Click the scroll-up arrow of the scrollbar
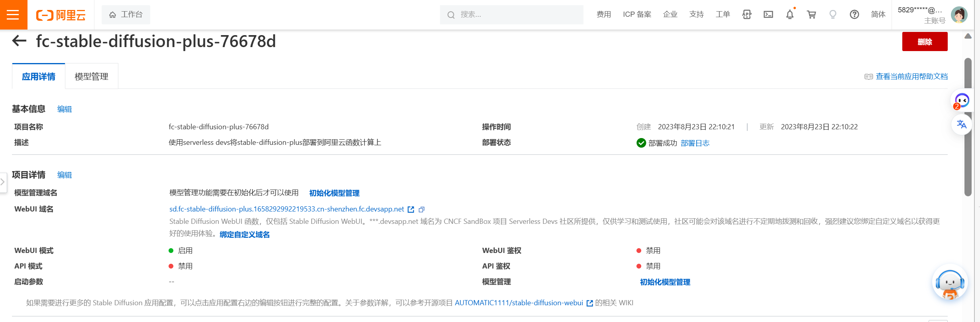The width and height of the screenshot is (980, 322). [968, 36]
